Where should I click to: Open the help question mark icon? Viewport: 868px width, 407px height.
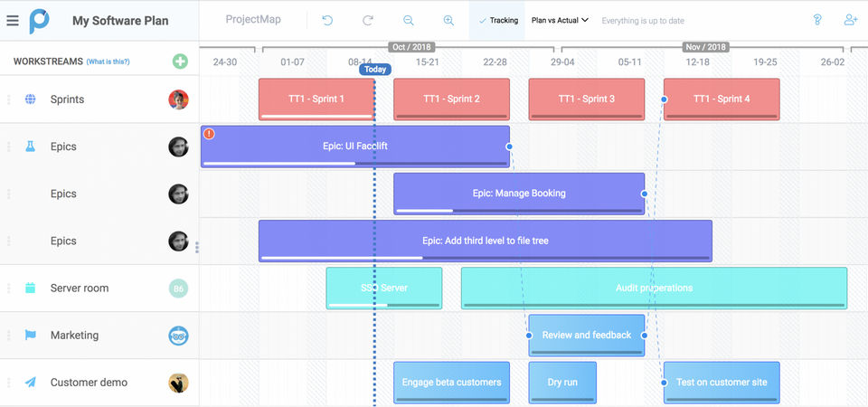pos(817,20)
